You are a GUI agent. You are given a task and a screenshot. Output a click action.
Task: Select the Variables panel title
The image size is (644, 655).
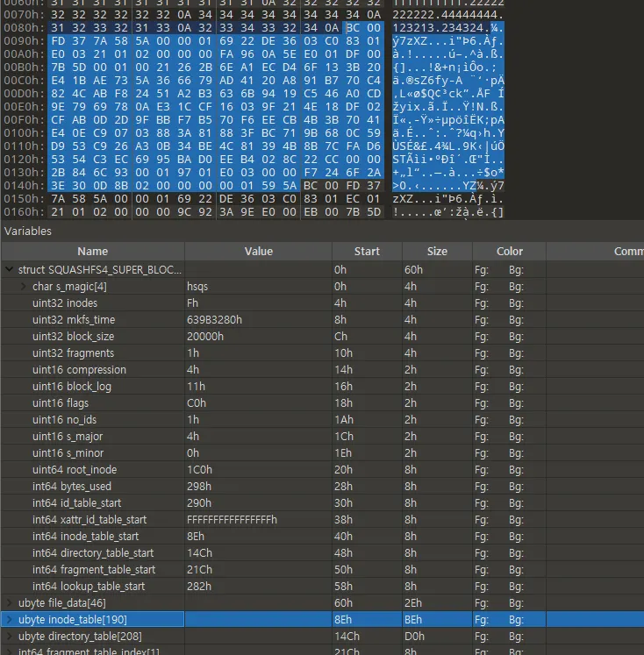point(28,231)
